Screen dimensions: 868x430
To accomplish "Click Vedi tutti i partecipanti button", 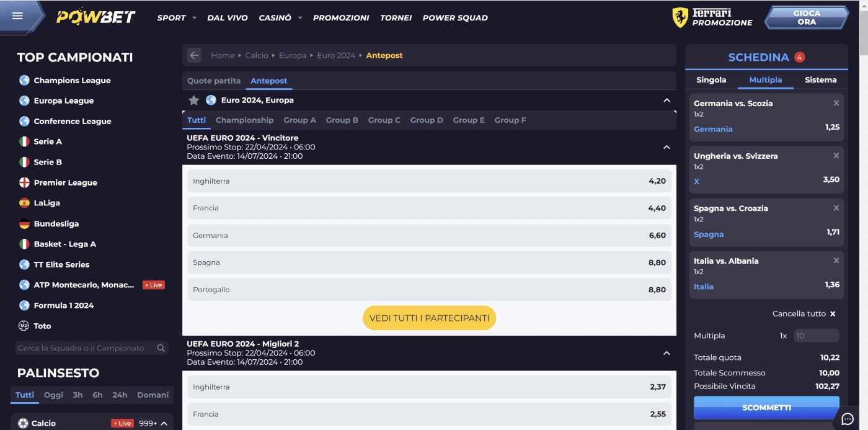I will 429,318.
